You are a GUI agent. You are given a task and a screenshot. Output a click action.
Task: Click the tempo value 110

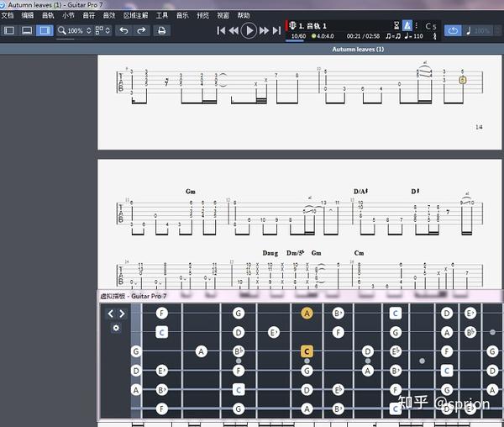tap(417, 36)
